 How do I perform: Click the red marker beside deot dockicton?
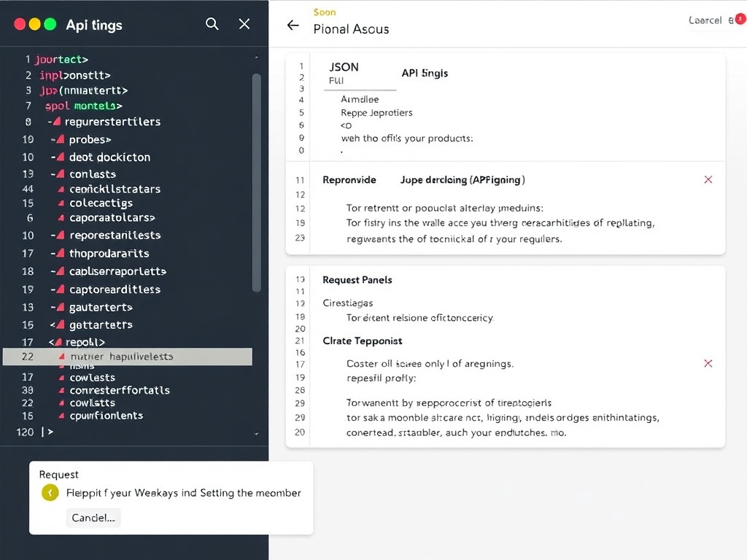pos(62,157)
